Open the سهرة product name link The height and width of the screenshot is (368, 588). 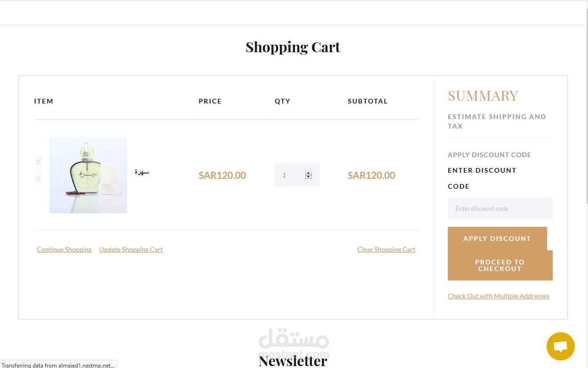tap(142, 172)
